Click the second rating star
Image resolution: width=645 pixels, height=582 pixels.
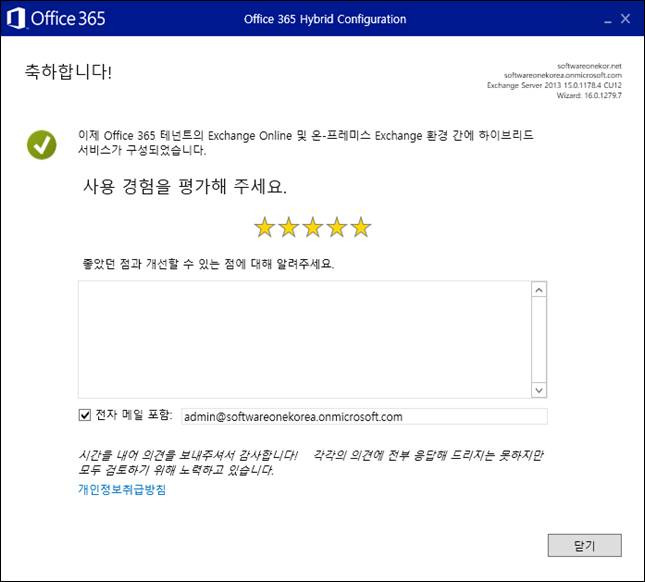pyautogui.click(x=289, y=227)
